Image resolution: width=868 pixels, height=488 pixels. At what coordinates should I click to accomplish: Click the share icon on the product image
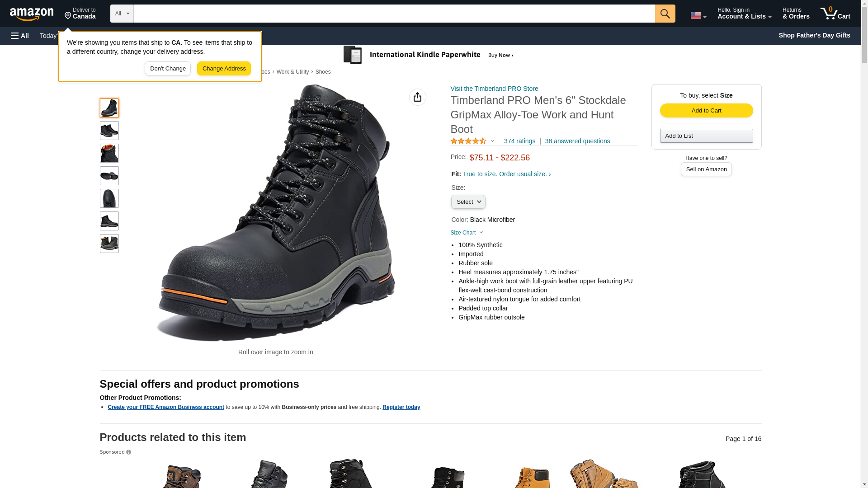tap(417, 97)
